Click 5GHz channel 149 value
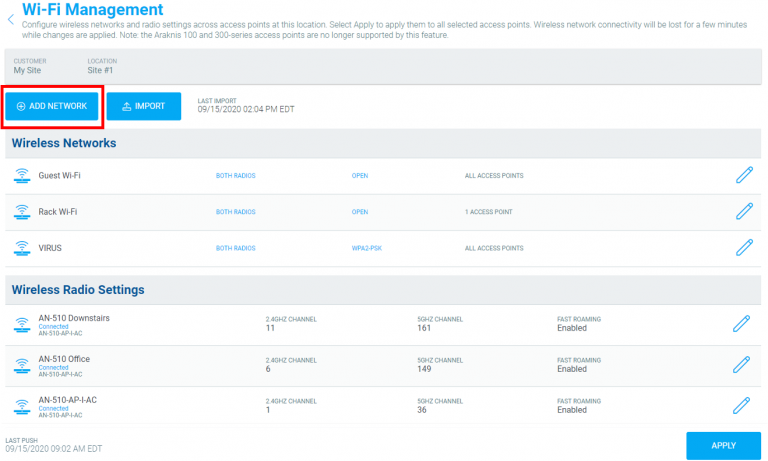Image resolution: width=768 pixels, height=461 pixels. [424, 369]
